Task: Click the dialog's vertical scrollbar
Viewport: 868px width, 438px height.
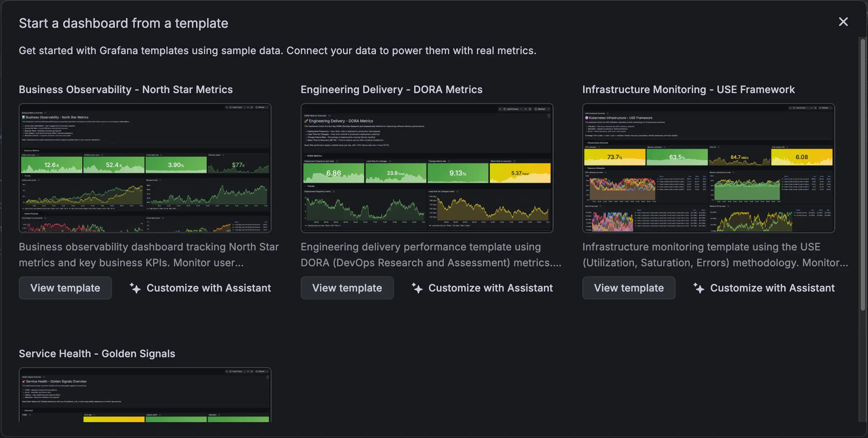Action: (863, 173)
